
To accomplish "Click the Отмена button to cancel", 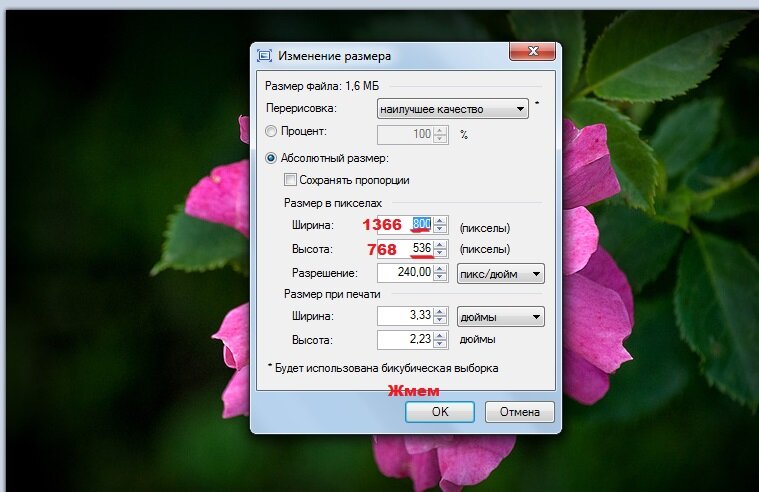I will click(519, 412).
